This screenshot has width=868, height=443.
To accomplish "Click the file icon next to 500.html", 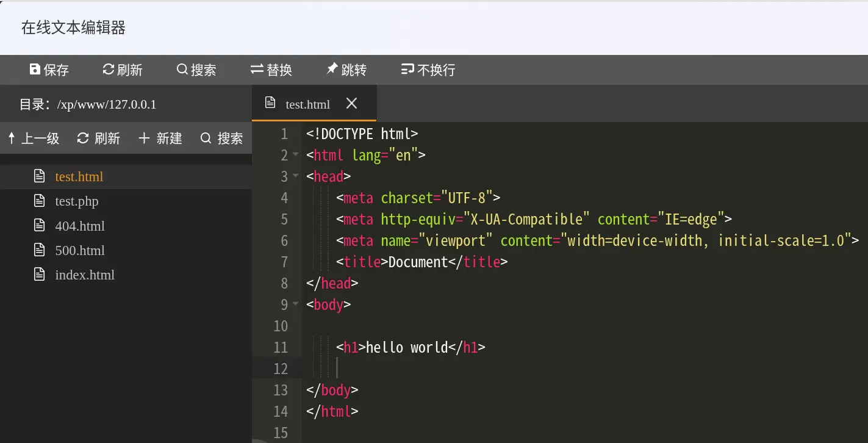I will pyautogui.click(x=40, y=250).
